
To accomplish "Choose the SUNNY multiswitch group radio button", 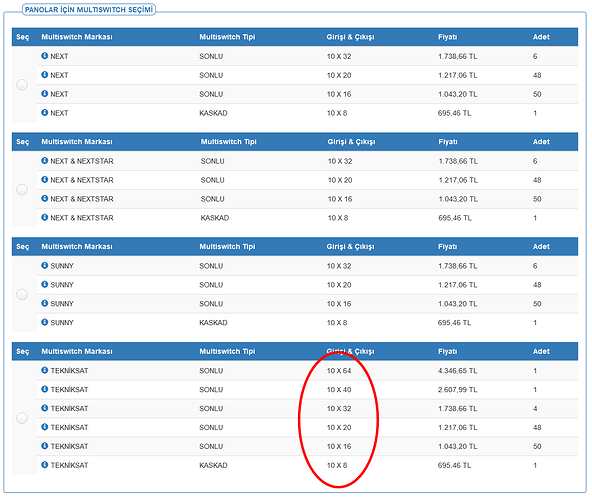I will (x=22, y=294).
